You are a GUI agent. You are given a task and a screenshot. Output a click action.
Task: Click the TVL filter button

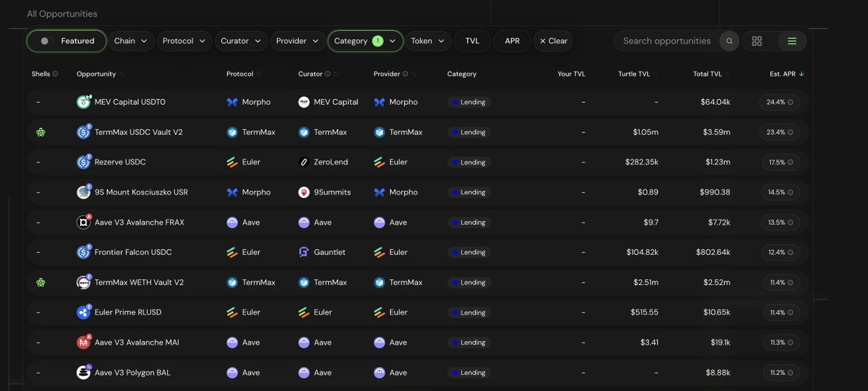tap(472, 41)
